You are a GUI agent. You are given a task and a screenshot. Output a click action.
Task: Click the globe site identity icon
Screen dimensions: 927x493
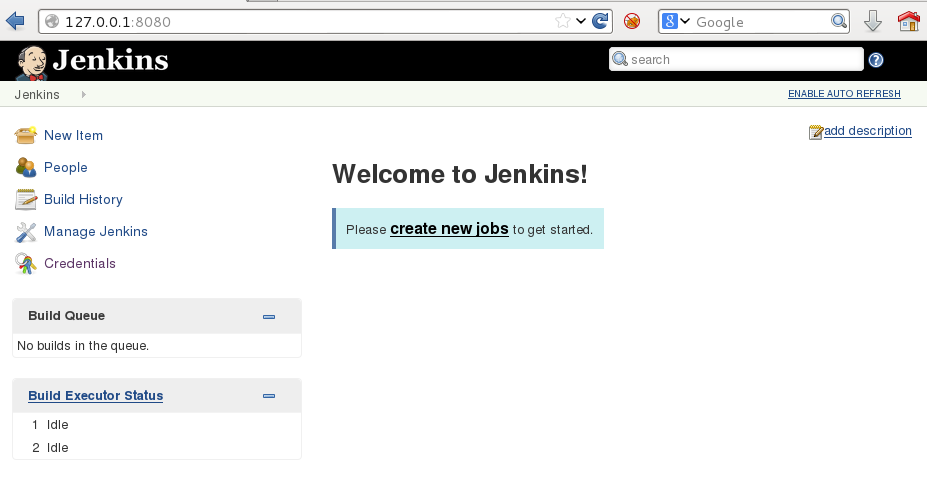(52, 21)
